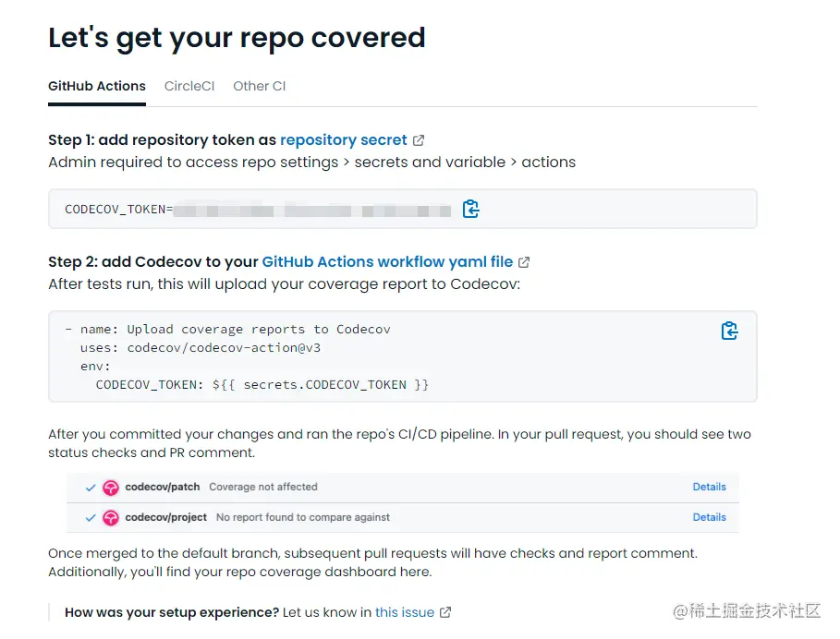This screenshot has height=639, width=840.
Task: Open the this issue feedback link
Action: coord(404,612)
